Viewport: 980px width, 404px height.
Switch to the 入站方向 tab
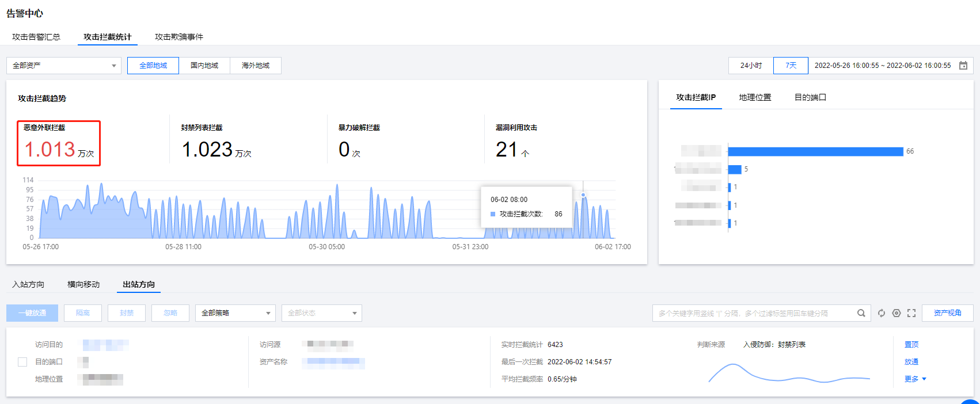pos(28,284)
